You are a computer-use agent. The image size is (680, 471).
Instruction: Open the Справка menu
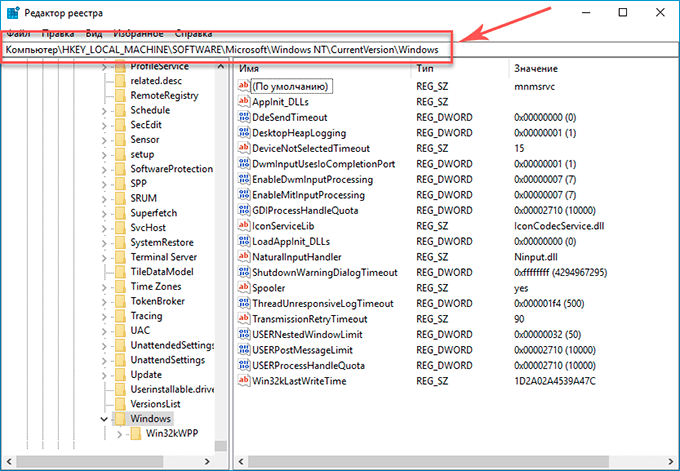click(x=193, y=33)
